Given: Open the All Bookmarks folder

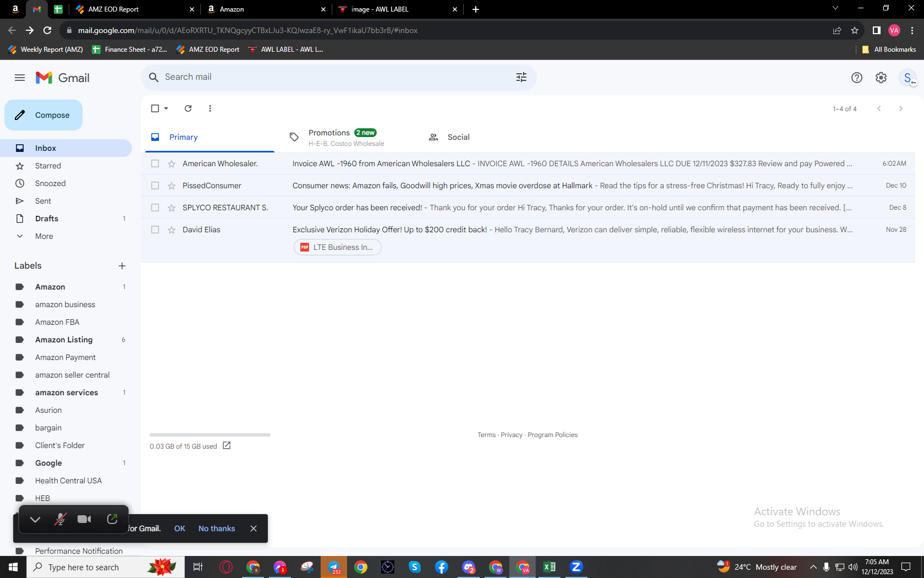Looking at the screenshot, I should point(889,50).
